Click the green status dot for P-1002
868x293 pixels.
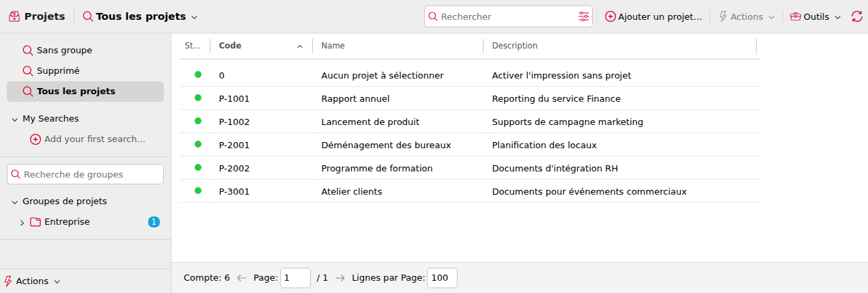tap(198, 121)
